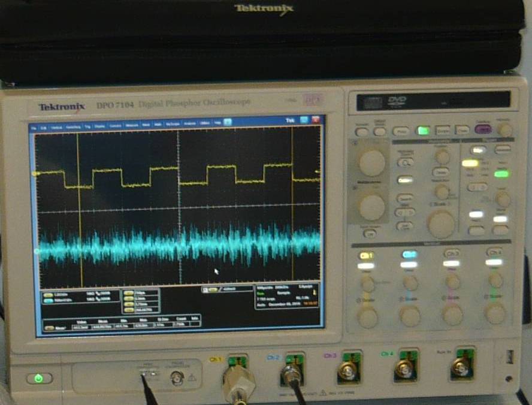Viewport: 532px width, 405px height.
Task: Select the left vertical cursor line
Action: click(x=80, y=210)
